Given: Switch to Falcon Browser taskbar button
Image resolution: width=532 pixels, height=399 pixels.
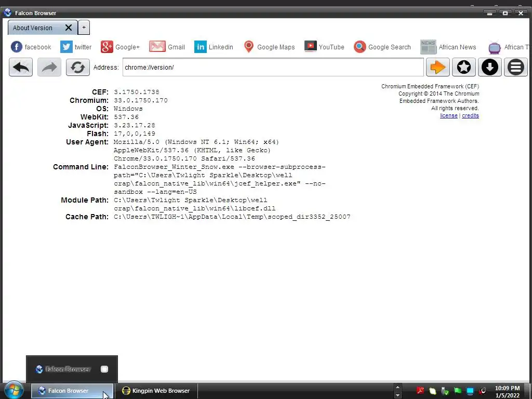Looking at the screenshot, I should tap(72, 391).
